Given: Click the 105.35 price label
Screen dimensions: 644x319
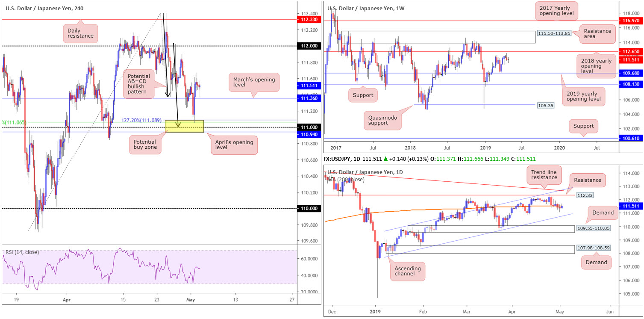Looking at the screenshot, I should pyautogui.click(x=544, y=104).
